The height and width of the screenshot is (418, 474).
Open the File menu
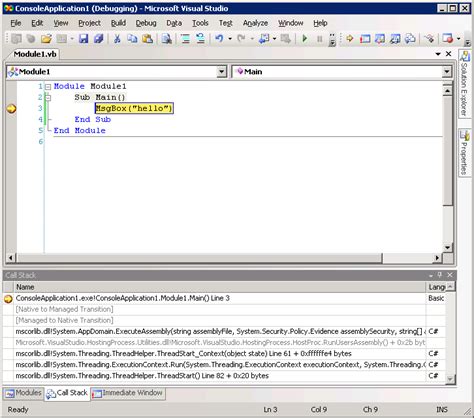tap(16, 23)
